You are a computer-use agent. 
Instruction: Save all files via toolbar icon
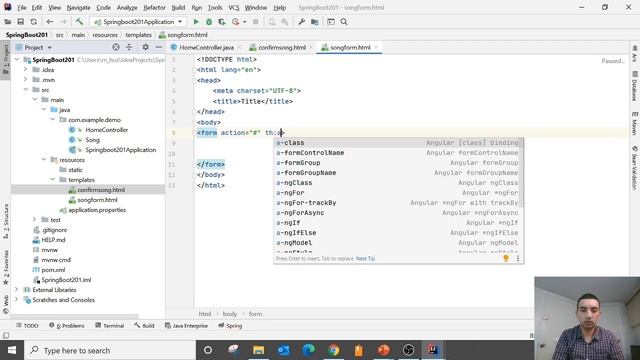[20, 22]
